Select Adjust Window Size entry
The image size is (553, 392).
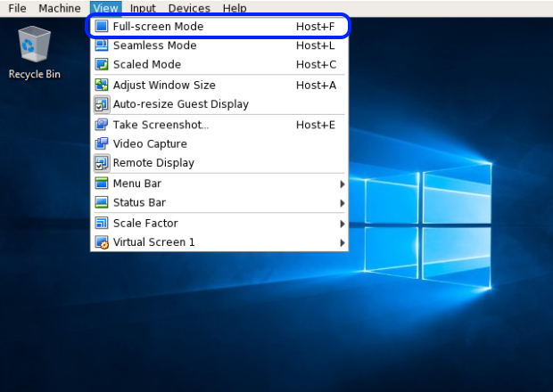pos(219,86)
